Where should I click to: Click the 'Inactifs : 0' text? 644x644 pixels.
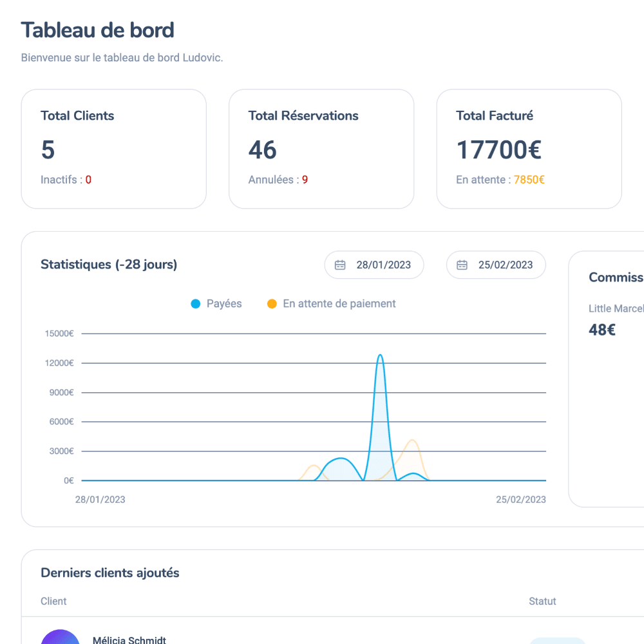(x=66, y=180)
